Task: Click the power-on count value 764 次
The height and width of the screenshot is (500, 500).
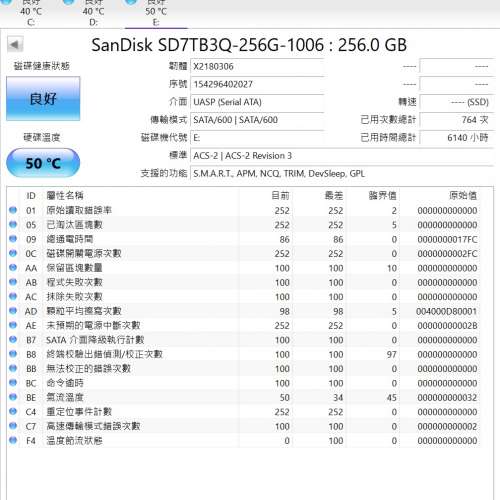Action: [456, 120]
